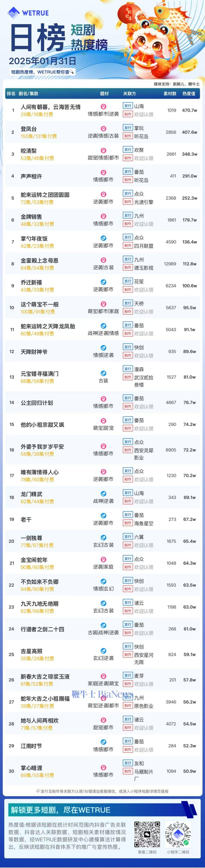Open the drama title 声声相许
This screenshot has height=868, width=205.
pos(31,176)
